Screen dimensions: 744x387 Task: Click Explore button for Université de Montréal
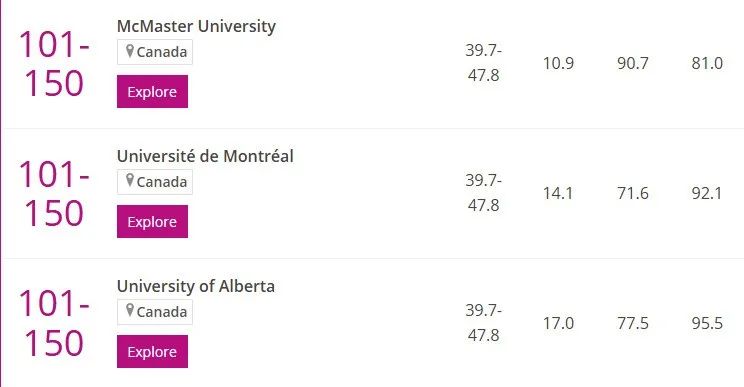152,221
